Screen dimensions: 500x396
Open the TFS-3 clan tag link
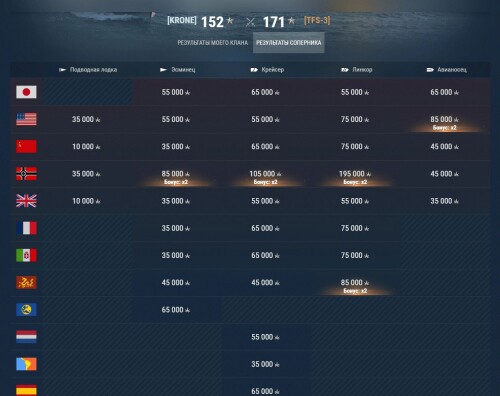click(x=317, y=20)
